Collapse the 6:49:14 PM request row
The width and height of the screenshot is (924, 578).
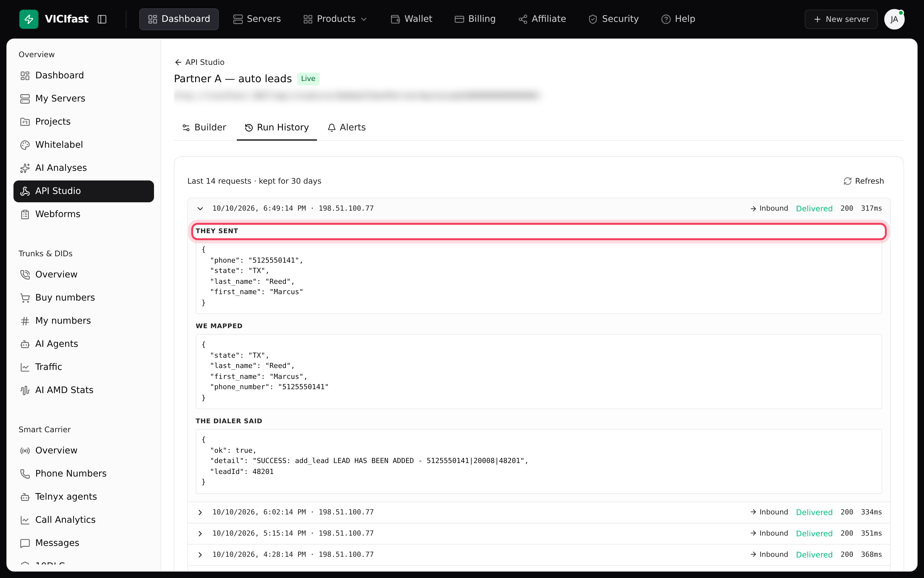(x=539, y=208)
